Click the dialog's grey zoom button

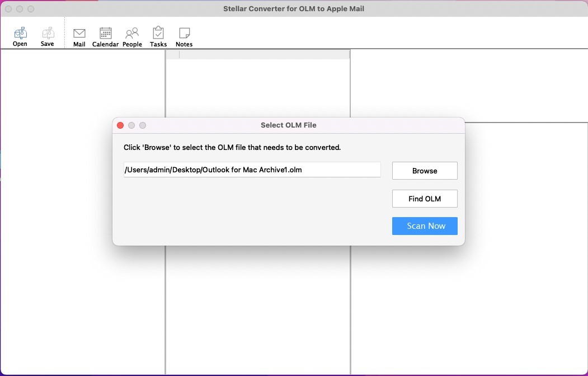point(143,125)
